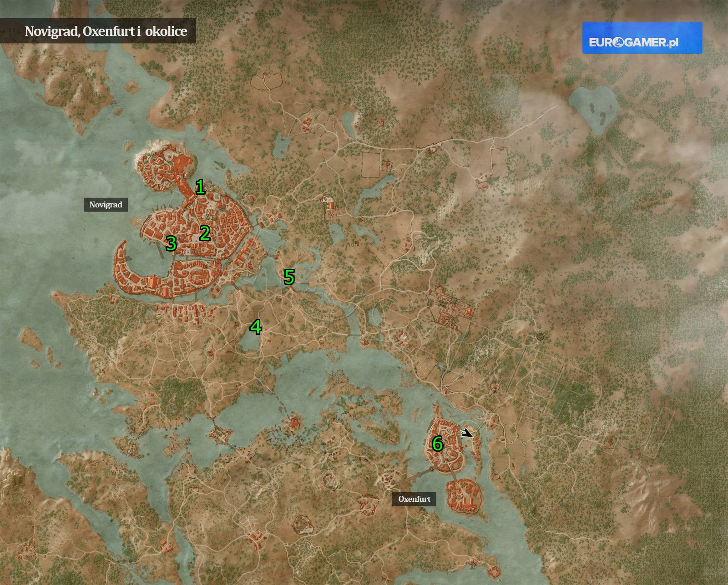Click the row of houses south of Novigrad
This screenshot has height=585, width=728.
[187, 313]
